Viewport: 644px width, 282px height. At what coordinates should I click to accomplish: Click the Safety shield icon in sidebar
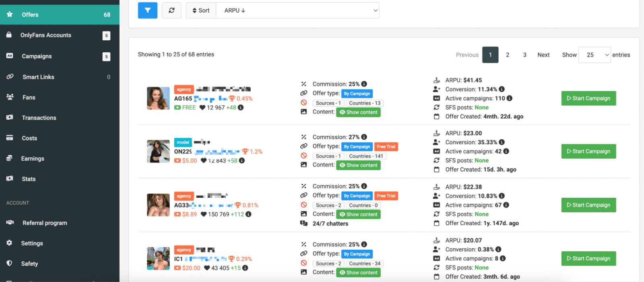pyautogui.click(x=10, y=263)
